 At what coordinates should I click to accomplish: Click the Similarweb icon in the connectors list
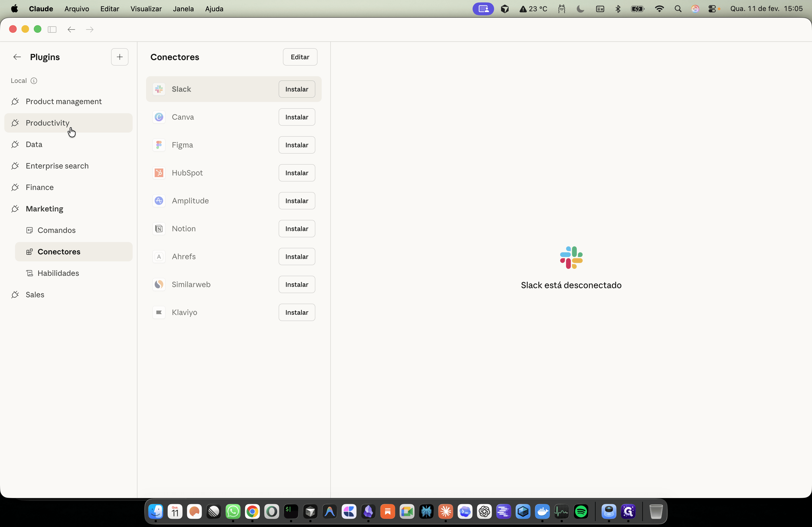click(x=159, y=285)
